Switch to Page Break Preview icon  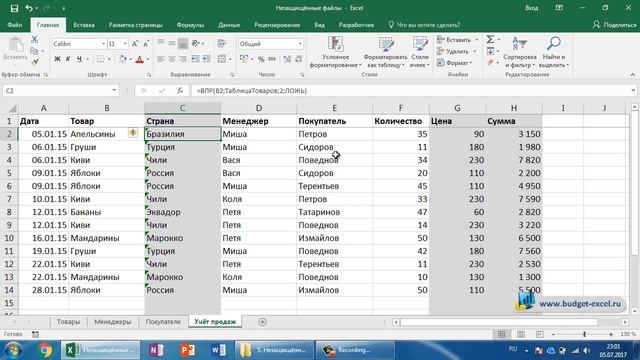point(540,334)
